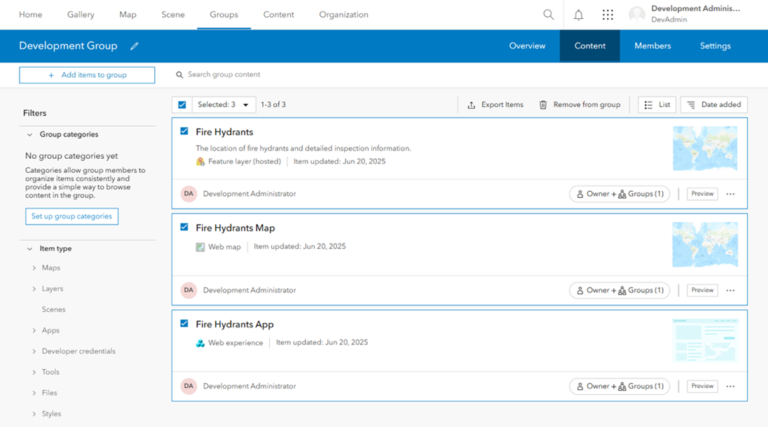Viewport: 768px width, 427px height.
Task: Click the Date added sort icon
Action: 691,105
